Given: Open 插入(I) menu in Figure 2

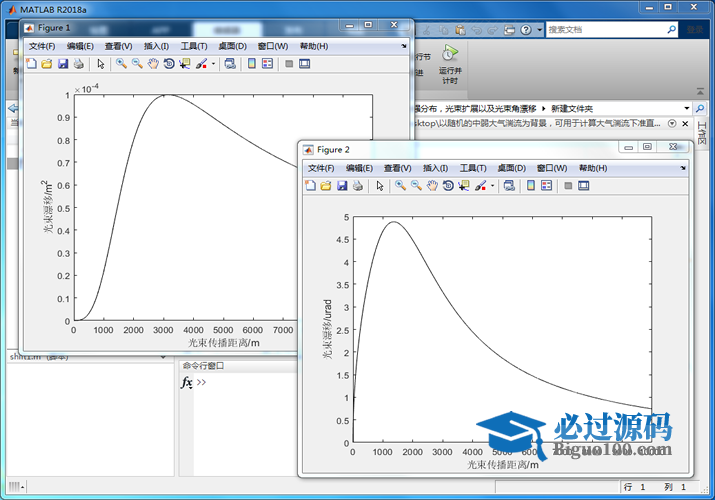Looking at the screenshot, I should (435, 168).
